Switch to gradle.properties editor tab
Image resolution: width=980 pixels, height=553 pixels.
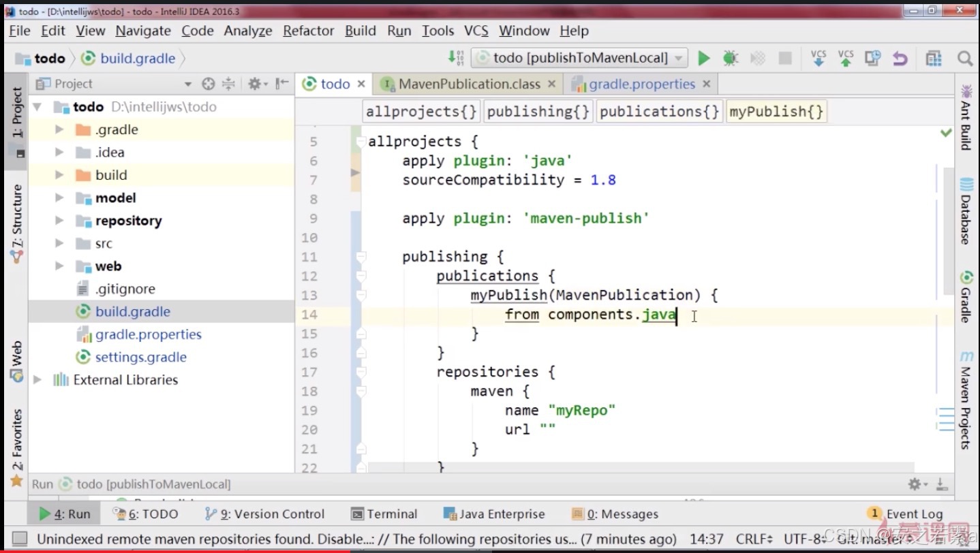pyautogui.click(x=641, y=84)
